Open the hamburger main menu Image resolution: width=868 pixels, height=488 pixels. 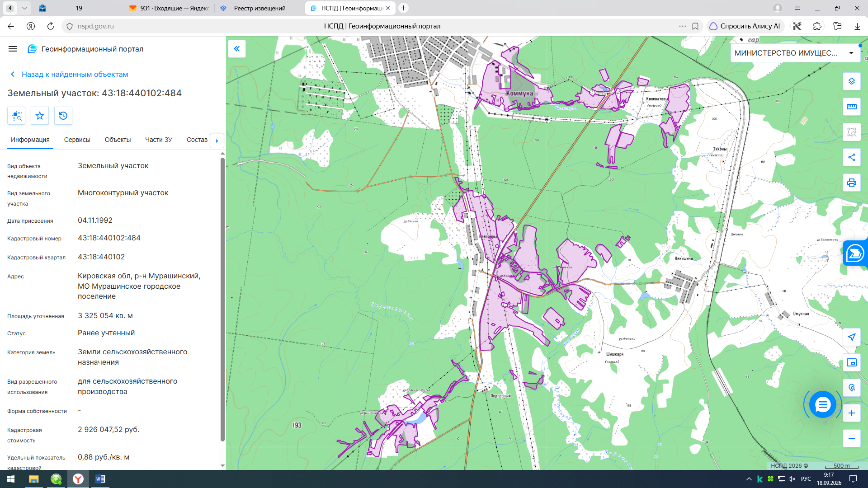(13, 49)
